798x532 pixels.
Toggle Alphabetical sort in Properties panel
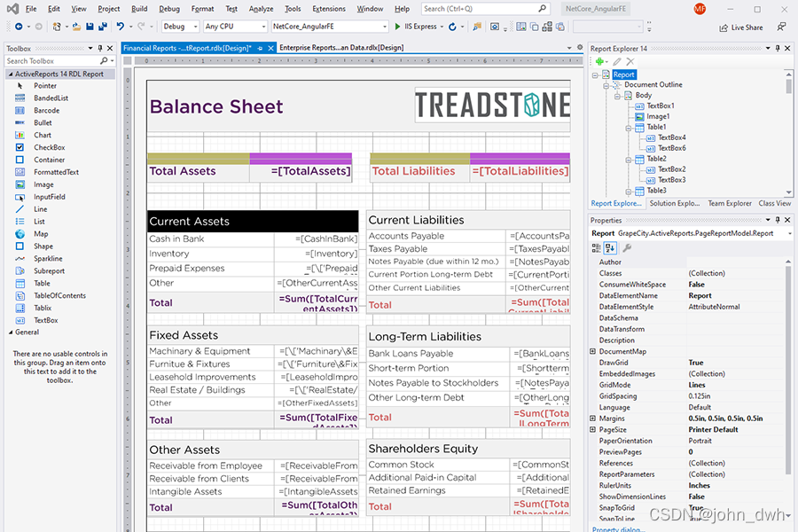point(610,248)
